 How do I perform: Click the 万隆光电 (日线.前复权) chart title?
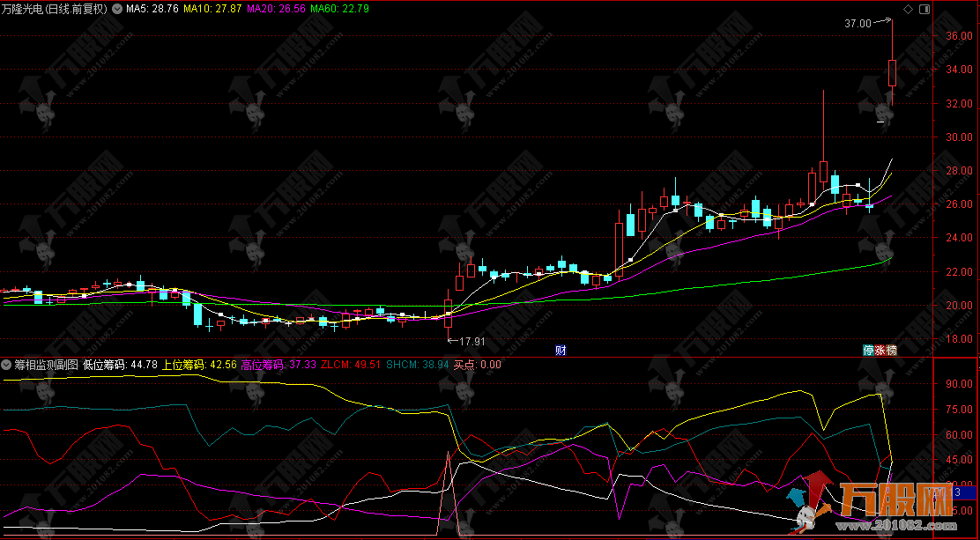click(55, 9)
